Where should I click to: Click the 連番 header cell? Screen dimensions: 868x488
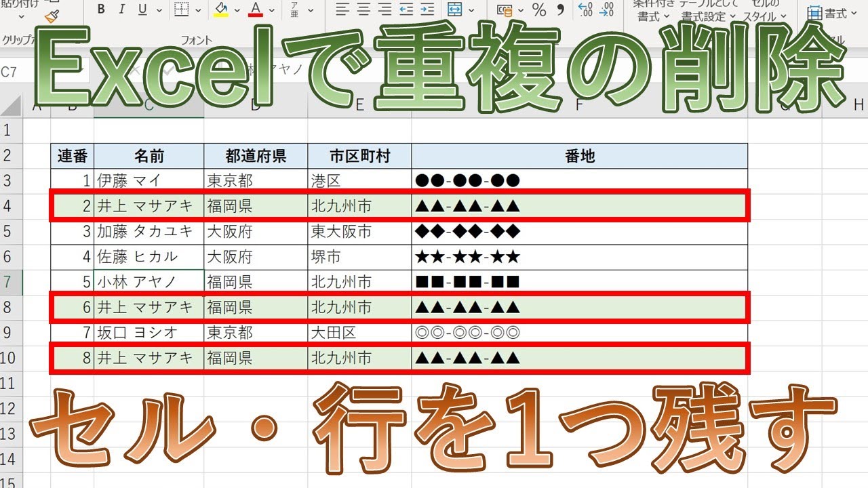[x=72, y=156]
